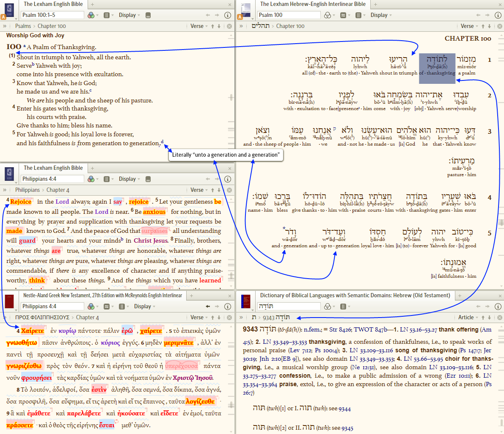Open Article navigation dropdown in Dictionary panel
Screen dimensions: 504x434
468,318
